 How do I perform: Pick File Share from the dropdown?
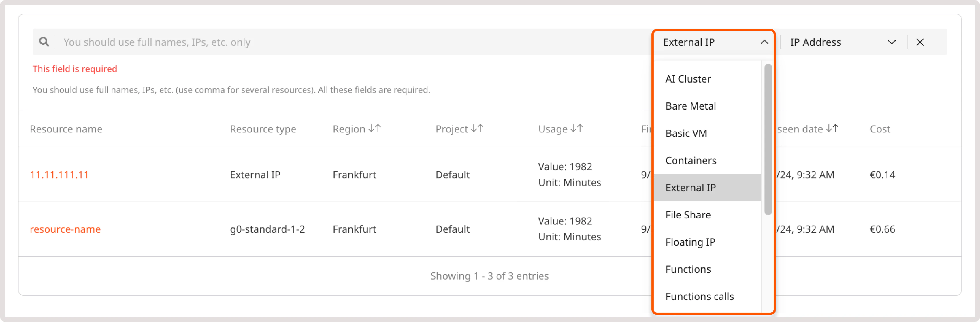[688, 215]
